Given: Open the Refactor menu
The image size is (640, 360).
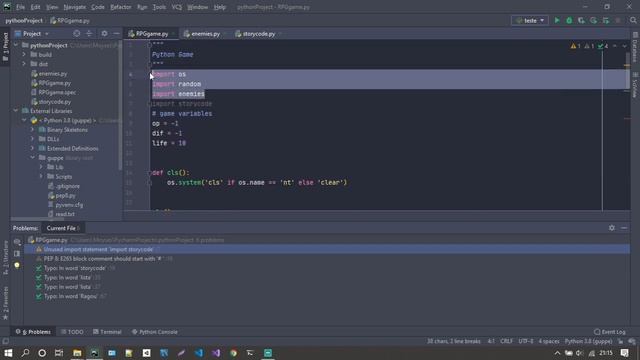Looking at the screenshot, I should pos(121,7).
